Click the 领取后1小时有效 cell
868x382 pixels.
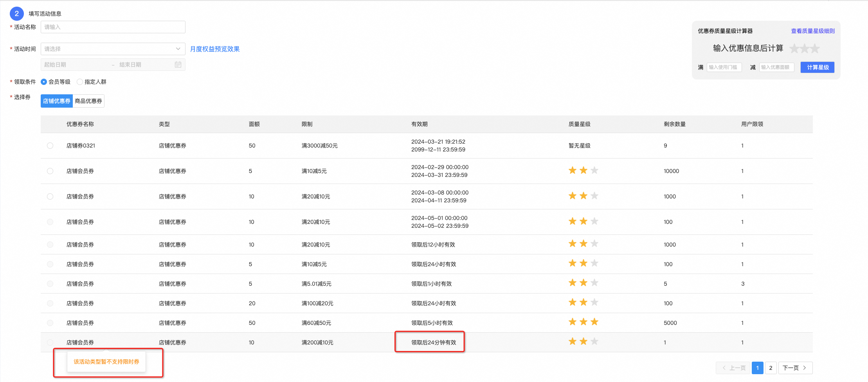click(432, 284)
